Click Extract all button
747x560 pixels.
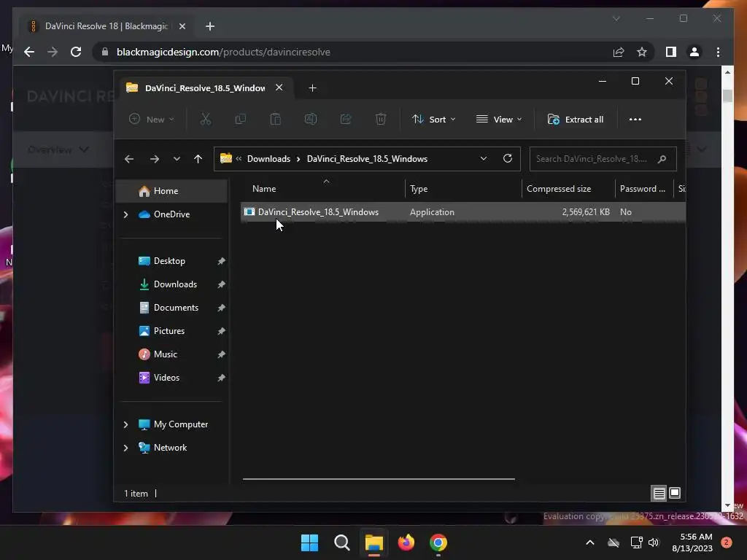pos(576,119)
